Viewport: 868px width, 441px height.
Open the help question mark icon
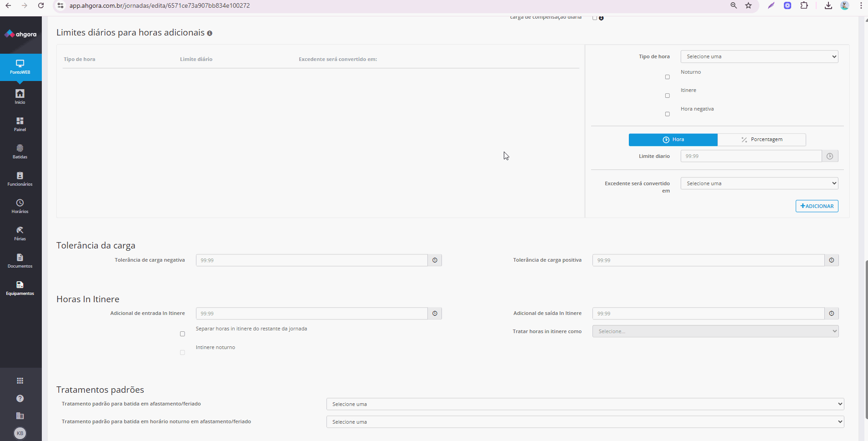[x=20, y=398]
